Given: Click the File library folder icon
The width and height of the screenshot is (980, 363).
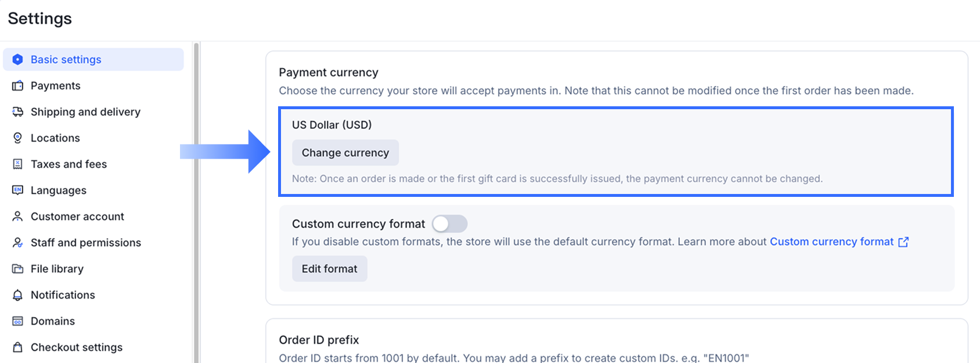Looking at the screenshot, I should [x=18, y=268].
